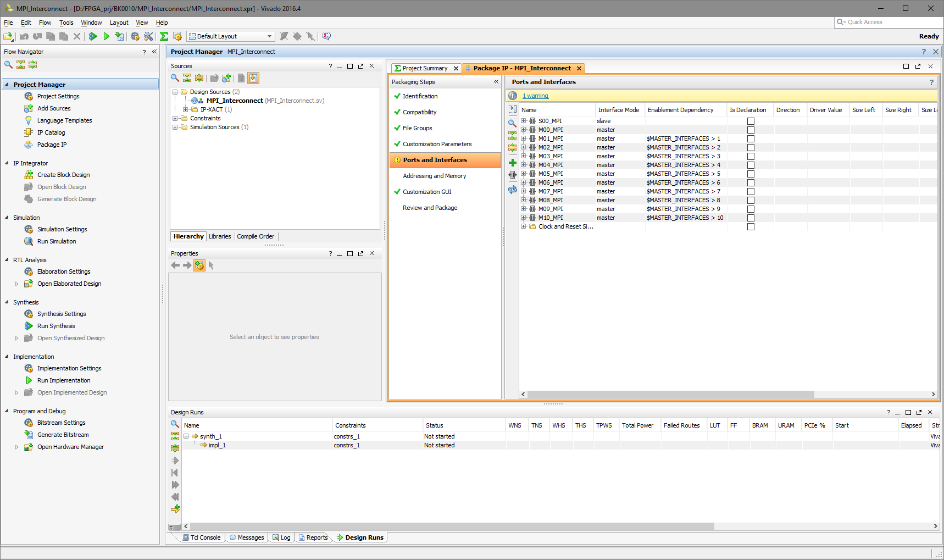The image size is (944, 560).
Task: Select the Addressing and Memory packaging step
Action: click(x=435, y=176)
